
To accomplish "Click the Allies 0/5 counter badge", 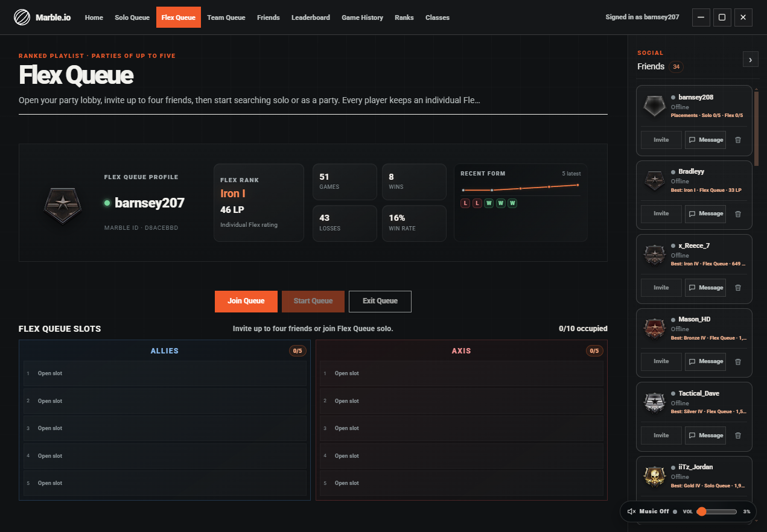I will (298, 351).
